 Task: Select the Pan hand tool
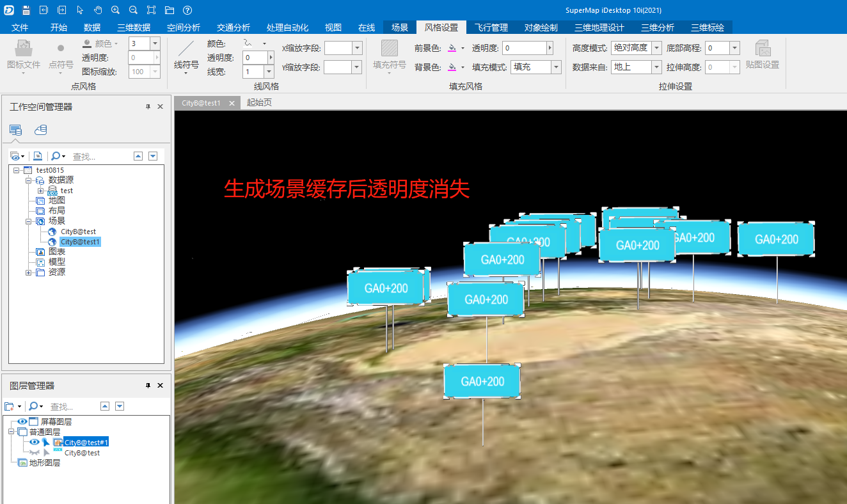(x=98, y=10)
